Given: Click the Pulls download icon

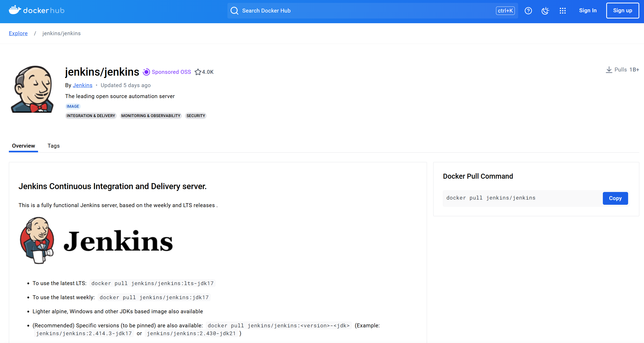Looking at the screenshot, I should [609, 70].
